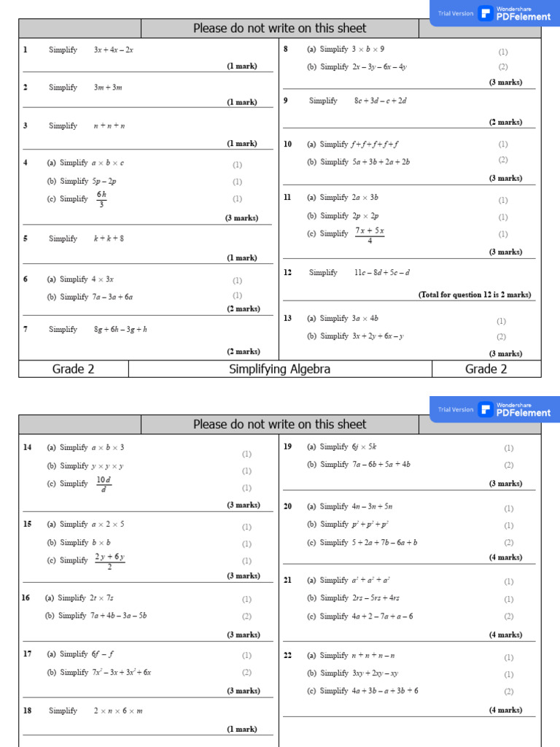This screenshot has height=747, width=560.
Task: Click second page 'Please do not write' header
Action: click(x=280, y=425)
